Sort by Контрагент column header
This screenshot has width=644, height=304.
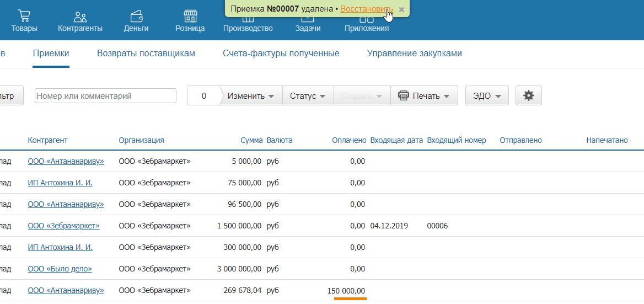tap(47, 141)
